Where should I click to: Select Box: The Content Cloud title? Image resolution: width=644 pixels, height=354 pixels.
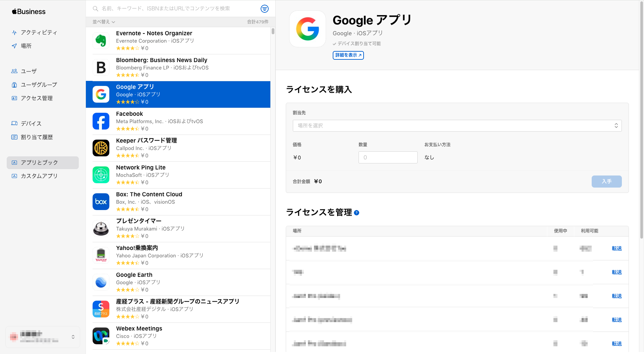pyautogui.click(x=149, y=194)
